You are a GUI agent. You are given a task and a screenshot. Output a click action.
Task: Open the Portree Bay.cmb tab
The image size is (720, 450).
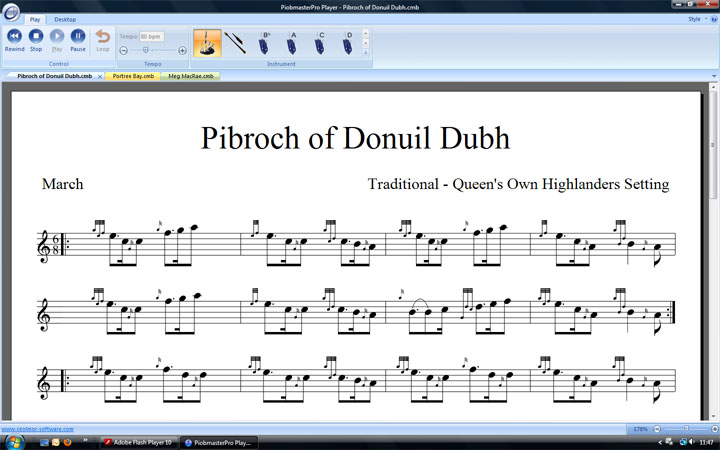click(132, 76)
